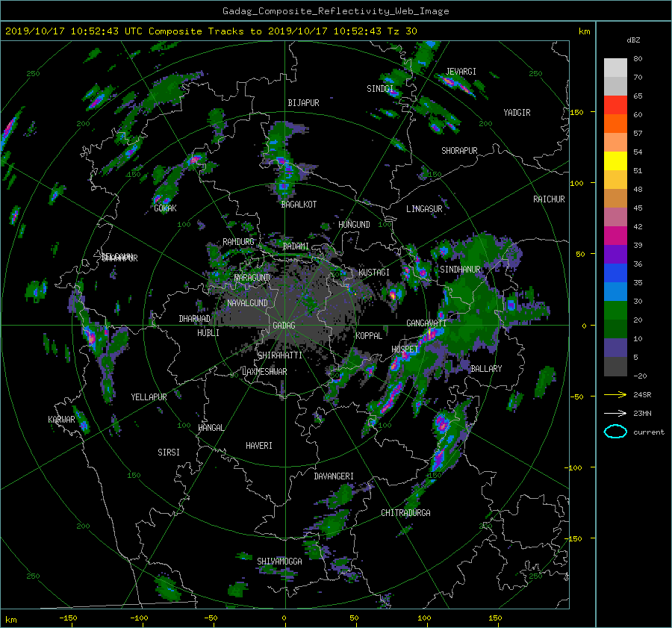Click the SINDGI city label

click(x=380, y=89)
